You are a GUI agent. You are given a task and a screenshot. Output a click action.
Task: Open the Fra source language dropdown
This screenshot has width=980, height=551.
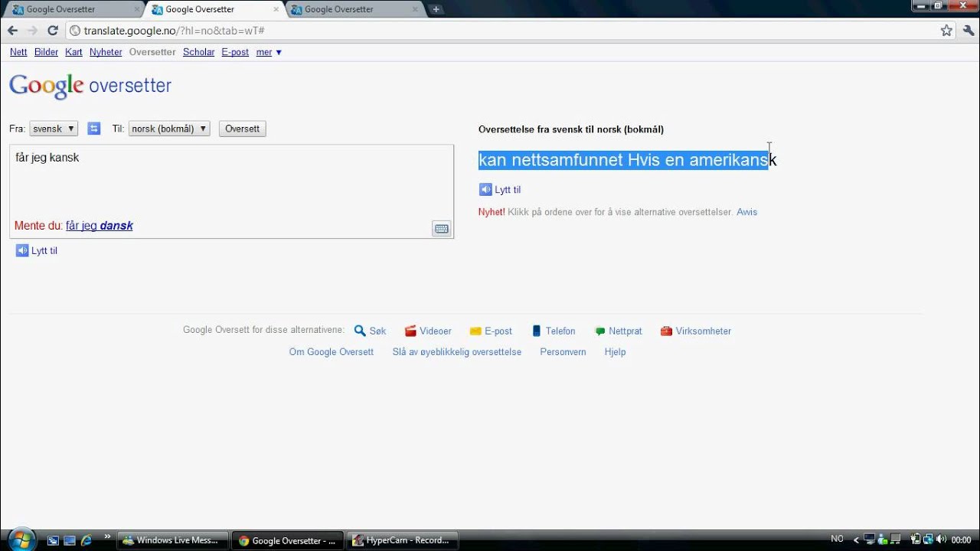[x=54, y=129]
